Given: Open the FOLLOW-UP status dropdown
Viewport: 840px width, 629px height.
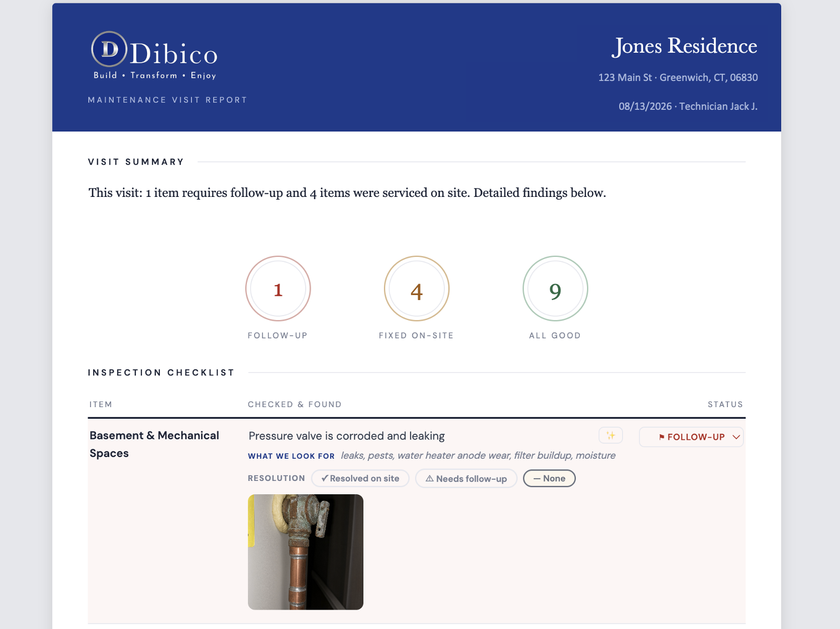Looking at the screenshot, I should click(691, 437).
